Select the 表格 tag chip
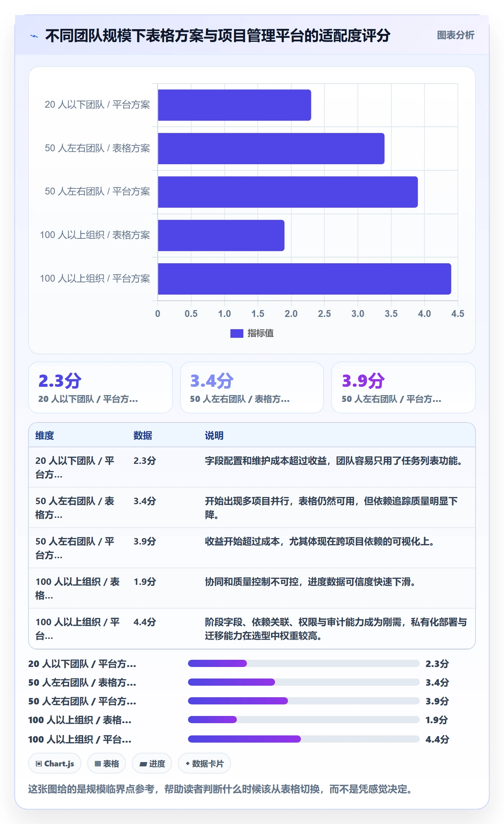Viewport: 504px width, 824px height. pyautogui.click(x=107, y=763)
